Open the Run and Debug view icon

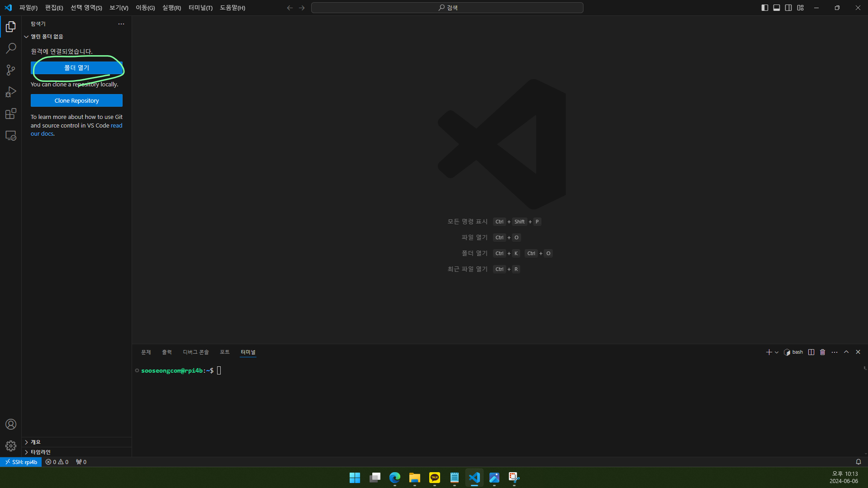(x=11, y=92)
